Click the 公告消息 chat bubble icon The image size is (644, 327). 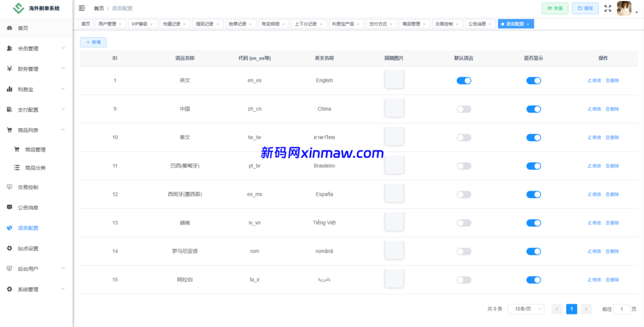(9, 208)
